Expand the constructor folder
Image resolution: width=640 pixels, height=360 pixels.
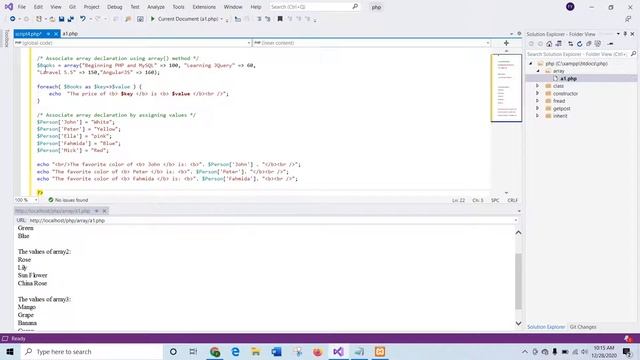pyautogui.click(x=538, y=93)
